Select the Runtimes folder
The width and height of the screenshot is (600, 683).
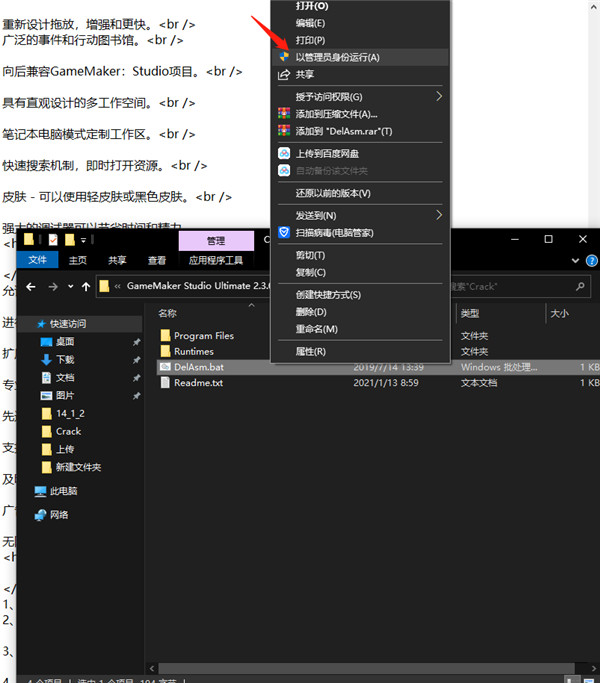pyautogui.click(x=194, y=351)
